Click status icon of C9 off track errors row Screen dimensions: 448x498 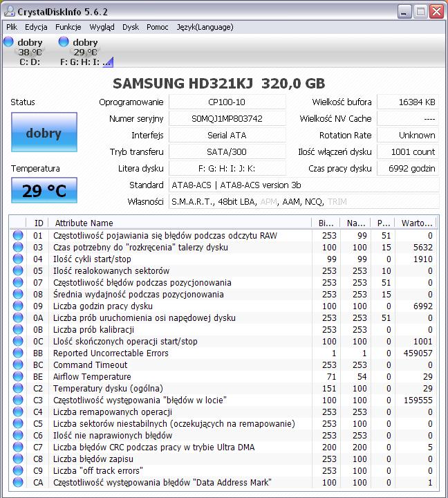coord(18,470)
